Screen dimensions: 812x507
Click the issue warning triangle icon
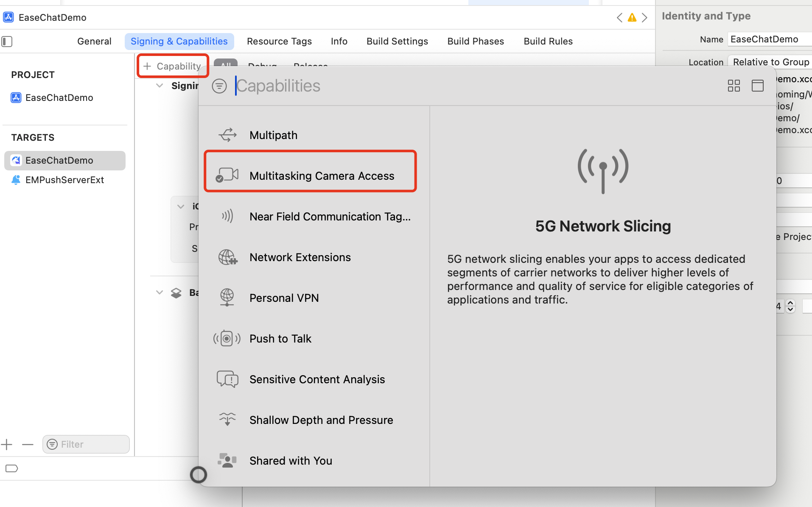coord(632,17)
